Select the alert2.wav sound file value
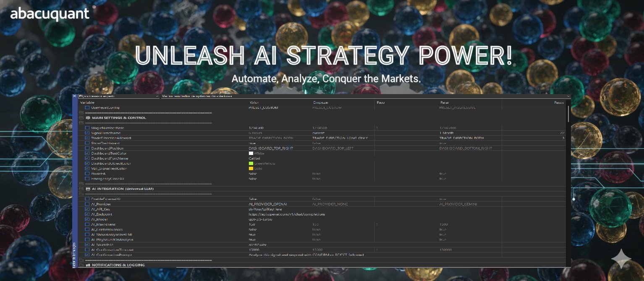 [257, 244]
